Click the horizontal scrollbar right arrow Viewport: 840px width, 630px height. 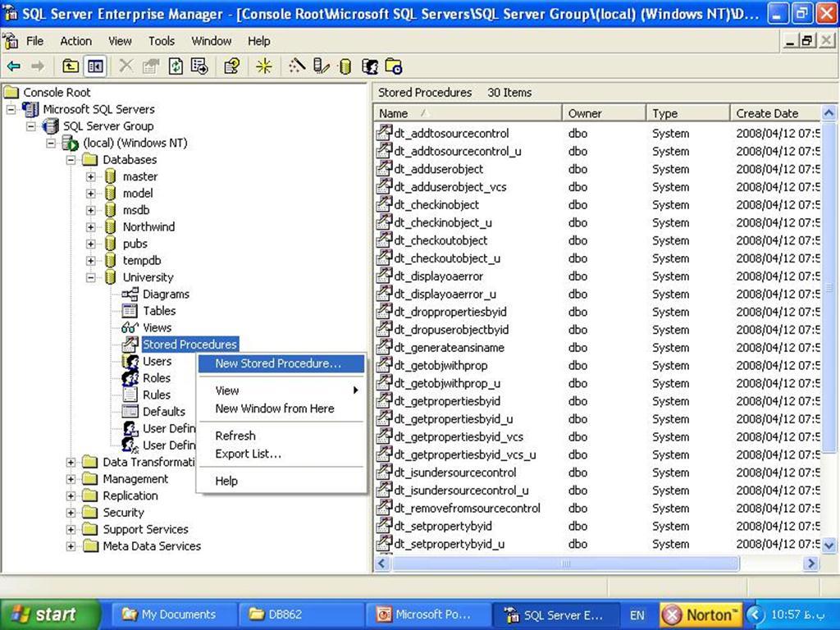[810, 563]
